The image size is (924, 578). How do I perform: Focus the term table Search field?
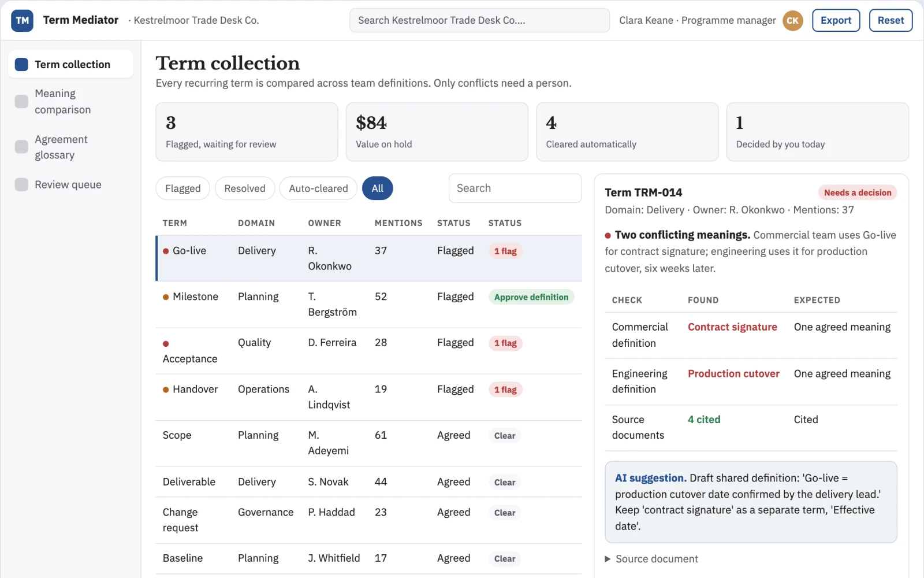point(515,188)
